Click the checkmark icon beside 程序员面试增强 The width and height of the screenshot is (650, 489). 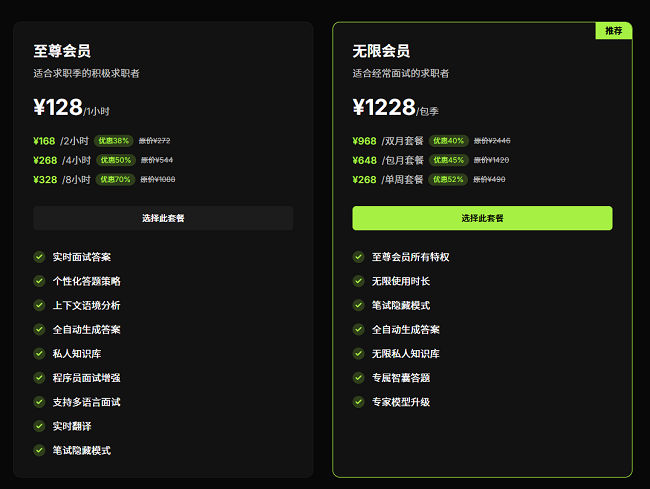click(x=39, y=377)
